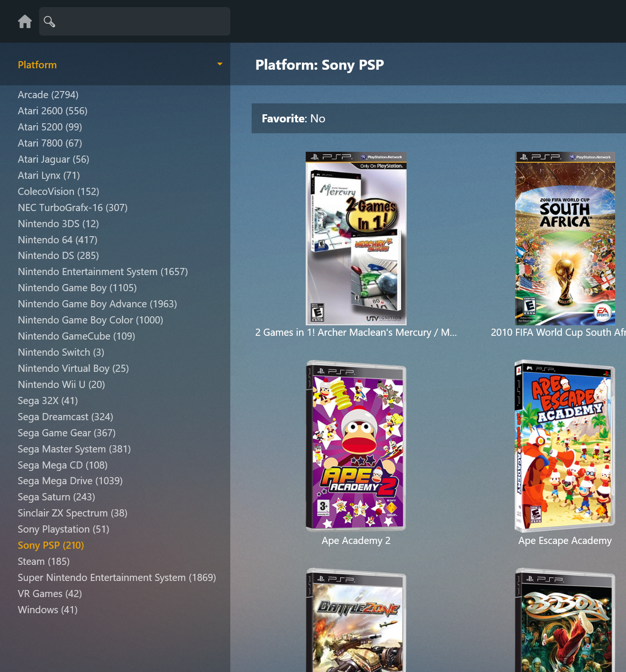Screen dimensions: 626x672
Task: Select Atari 2600 (556) platform
Action: (53, 111)
